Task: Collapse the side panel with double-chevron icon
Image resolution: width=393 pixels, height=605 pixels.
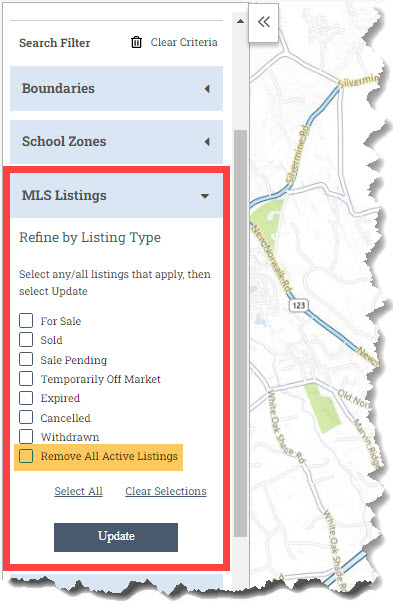Action: tap(264, 22)
